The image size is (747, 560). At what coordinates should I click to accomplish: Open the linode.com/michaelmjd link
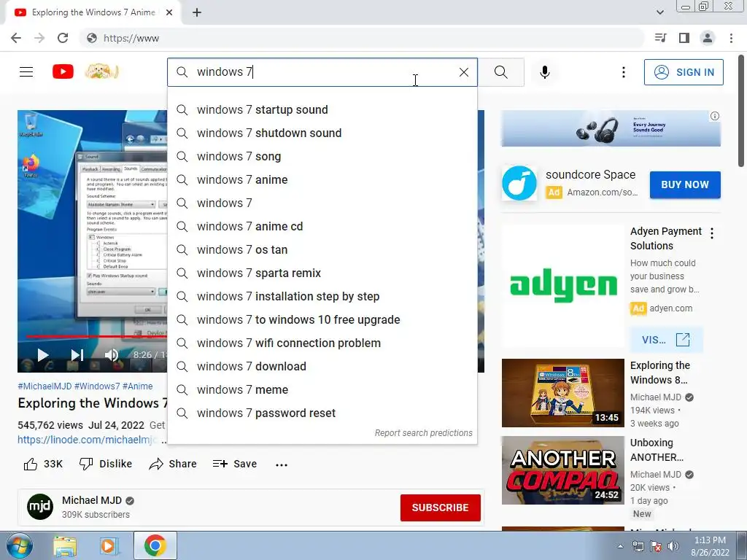[88, 440]
